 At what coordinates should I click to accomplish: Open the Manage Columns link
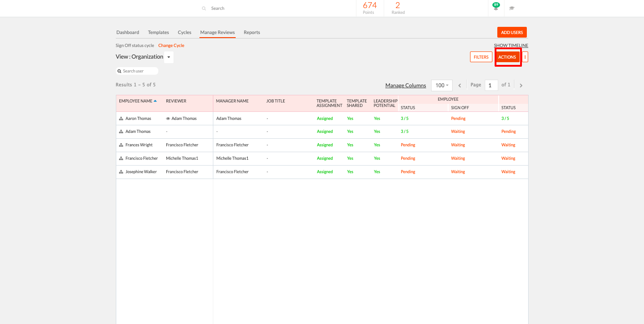pyautogui.click(x=406, y=85)
